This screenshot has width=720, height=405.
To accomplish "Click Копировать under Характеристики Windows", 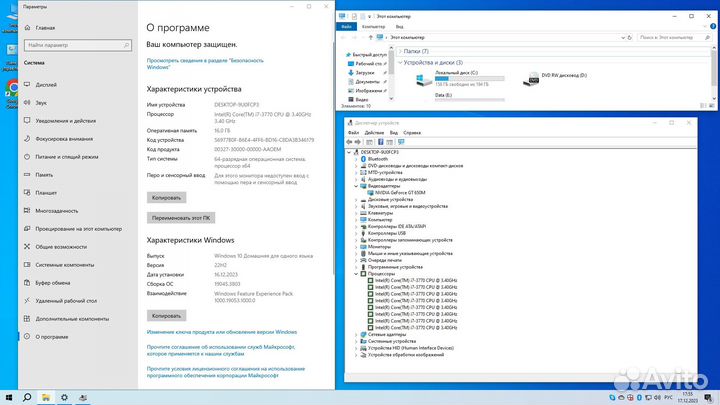I will click(166, 316).
